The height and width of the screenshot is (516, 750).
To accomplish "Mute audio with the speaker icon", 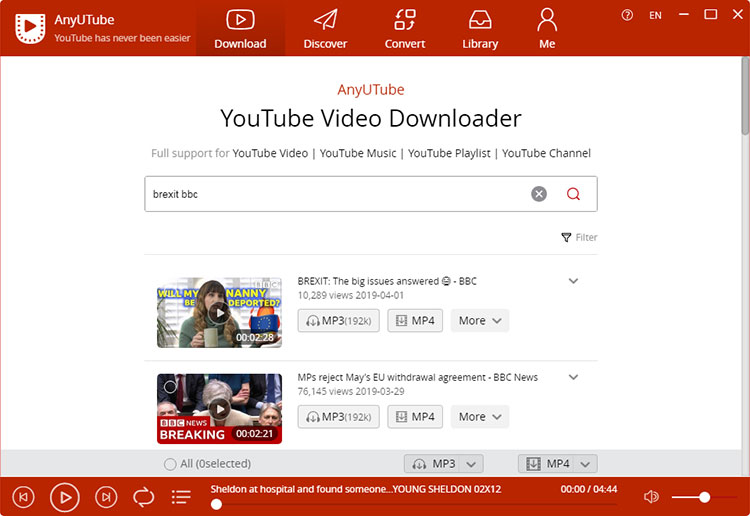I will point(651,497).
